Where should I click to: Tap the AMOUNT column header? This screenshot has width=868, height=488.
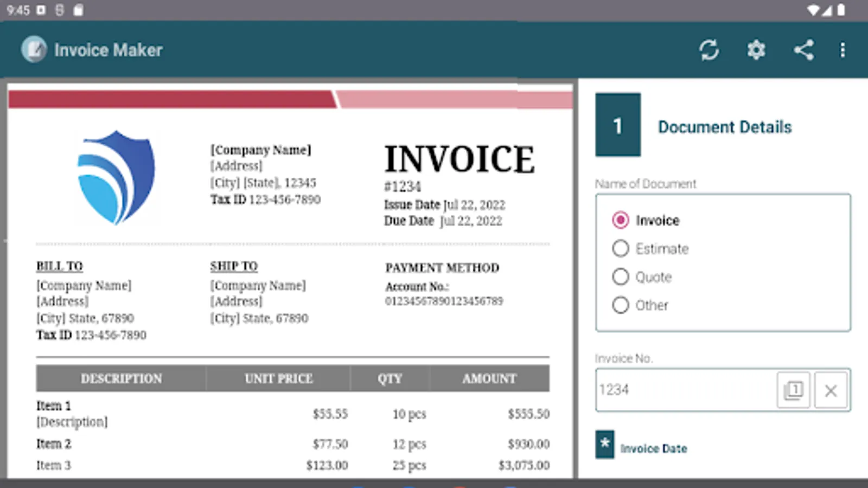point(489,378)
